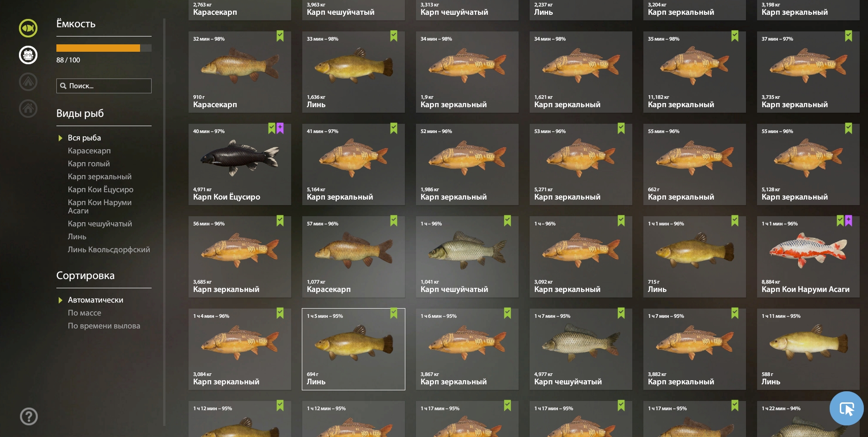The image size is (868, 437).
Task: Click purple marker on Карп Кои Наруми Асаги card
Action: (x=849, y=221)
